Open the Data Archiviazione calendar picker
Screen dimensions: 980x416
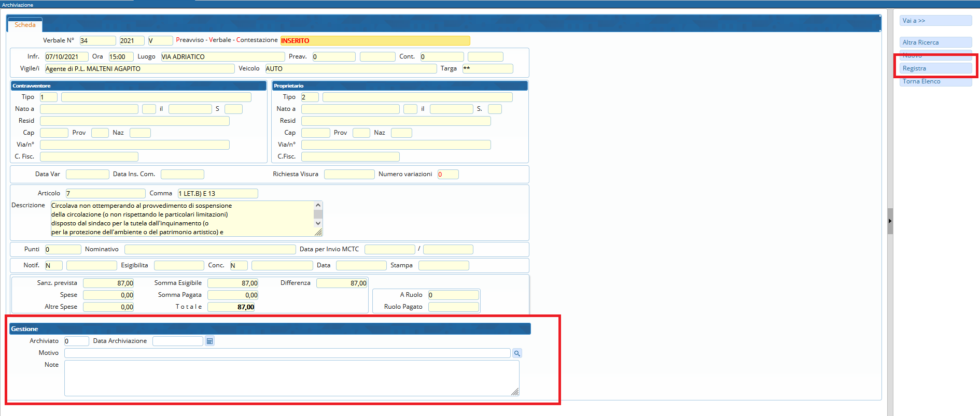coord(209,341)
